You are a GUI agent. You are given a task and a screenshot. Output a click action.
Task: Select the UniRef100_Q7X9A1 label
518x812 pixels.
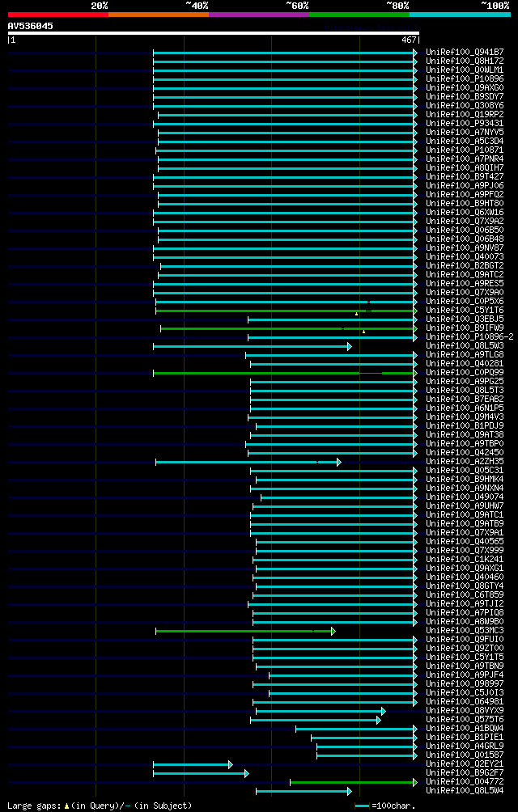[465, 532]
